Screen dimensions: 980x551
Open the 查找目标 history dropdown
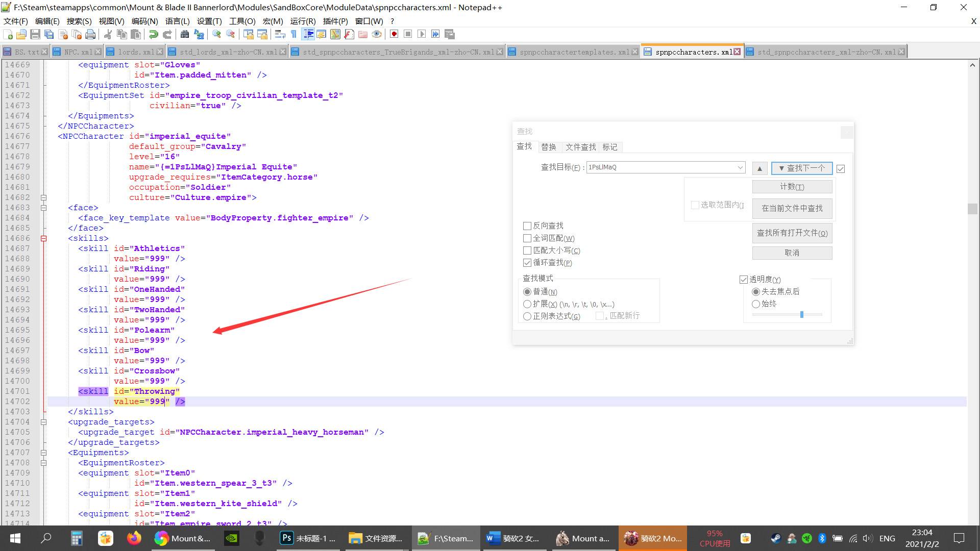[x=740, y=167]
